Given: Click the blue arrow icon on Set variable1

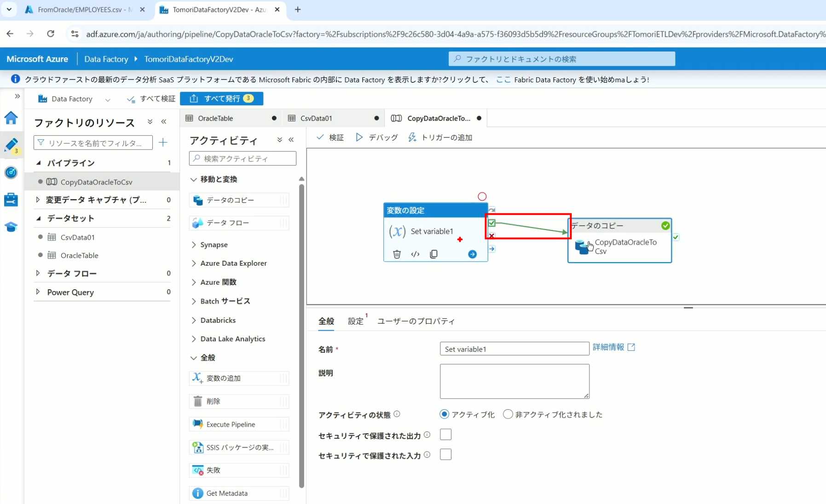Looking at the screenshot, I should 472,254.
